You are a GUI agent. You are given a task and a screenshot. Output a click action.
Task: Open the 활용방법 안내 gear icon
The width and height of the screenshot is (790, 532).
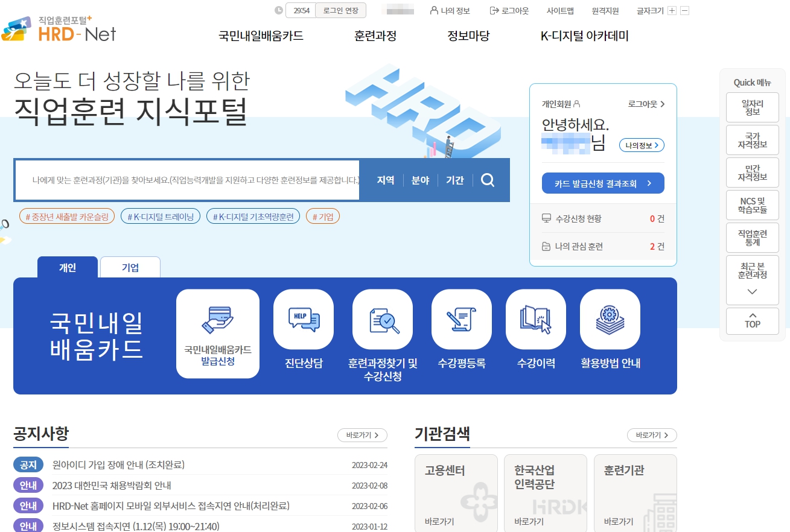click(610, 320)
